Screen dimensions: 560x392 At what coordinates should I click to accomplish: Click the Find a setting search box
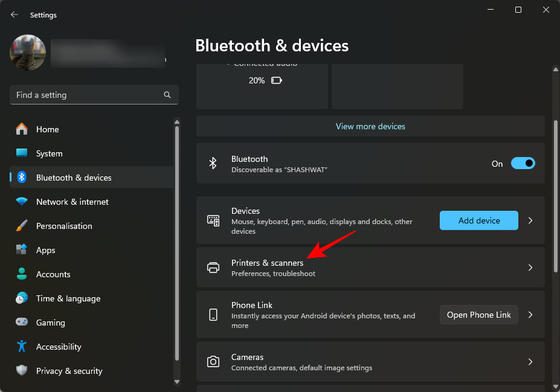coord(88,95)
